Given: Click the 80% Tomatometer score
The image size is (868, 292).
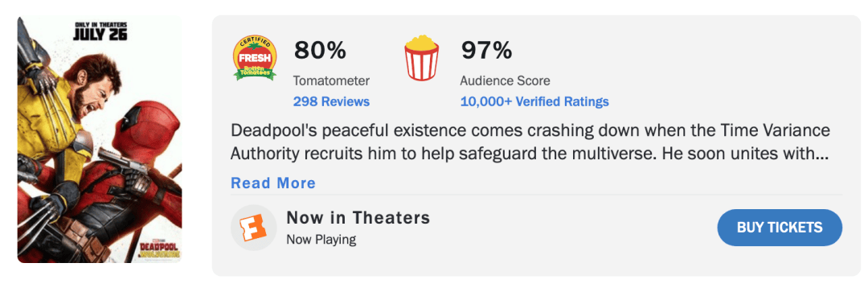Looking at the screenshot, I should pyautogui.click(x=320, y=51).
